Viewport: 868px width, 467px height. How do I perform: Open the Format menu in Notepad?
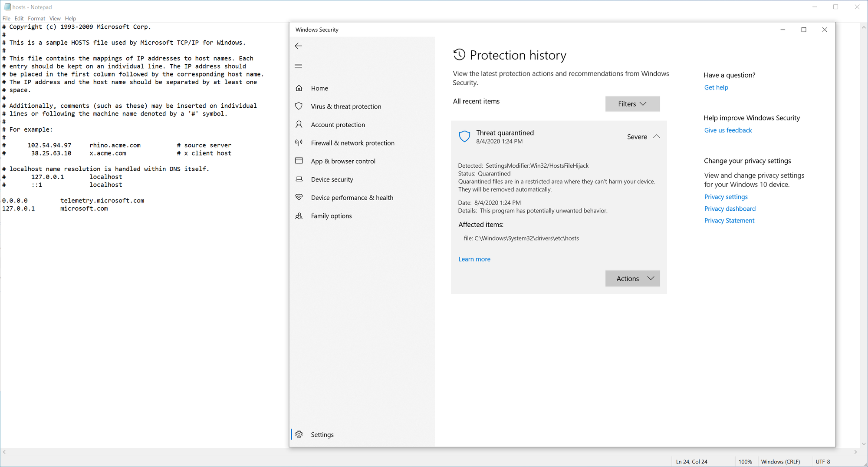click(x=36, y=19)
